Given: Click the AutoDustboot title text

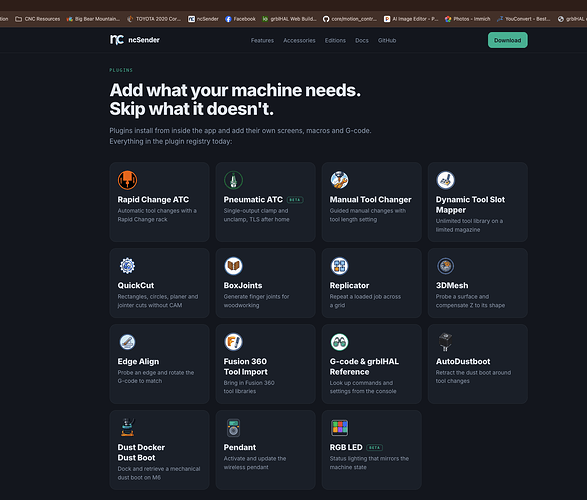Looking at the screenshot, I should 463,362.
